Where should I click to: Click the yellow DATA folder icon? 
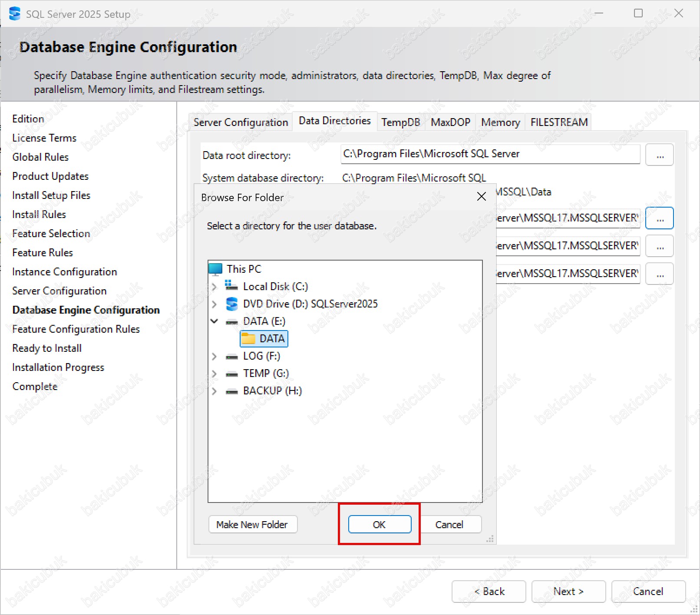tap(249, 338)
